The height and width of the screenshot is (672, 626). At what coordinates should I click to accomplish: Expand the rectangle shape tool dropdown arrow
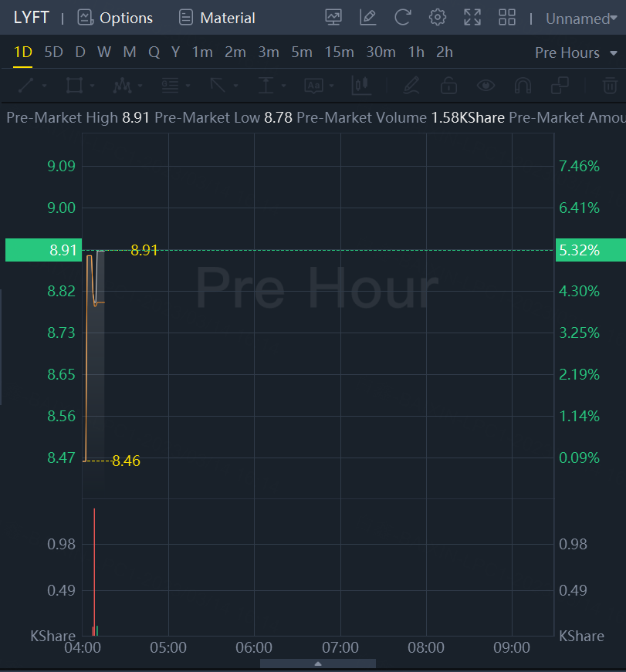pos(93,86)
